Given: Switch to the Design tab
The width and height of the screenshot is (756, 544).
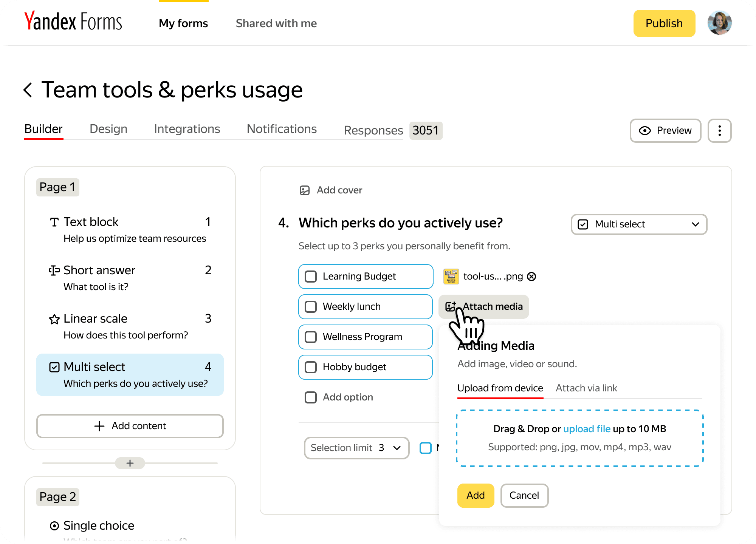Looking at the screenshot, I should pyautogui.click(x=108, y=129).
